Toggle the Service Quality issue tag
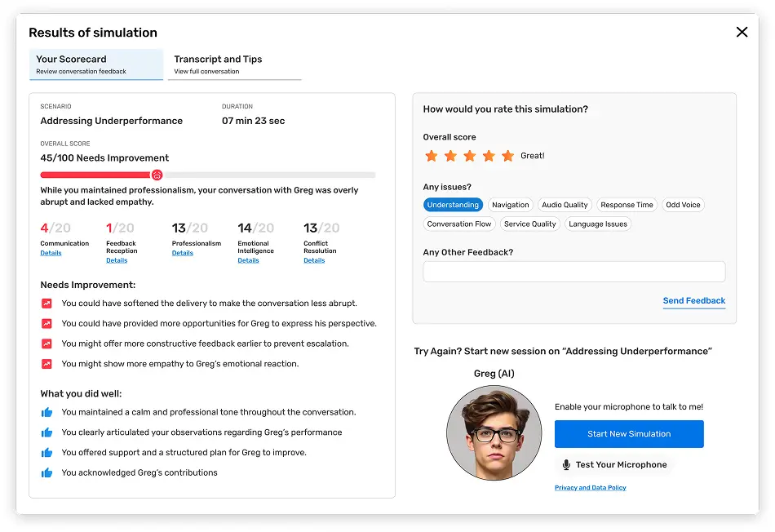 click(x=529, y=224)
